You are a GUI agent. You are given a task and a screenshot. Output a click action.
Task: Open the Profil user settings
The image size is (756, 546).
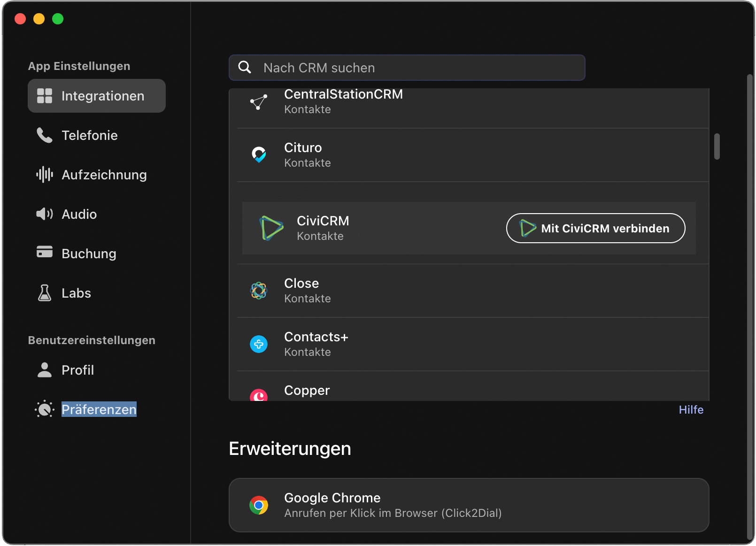pyautogui.click(x=97, y=370)
